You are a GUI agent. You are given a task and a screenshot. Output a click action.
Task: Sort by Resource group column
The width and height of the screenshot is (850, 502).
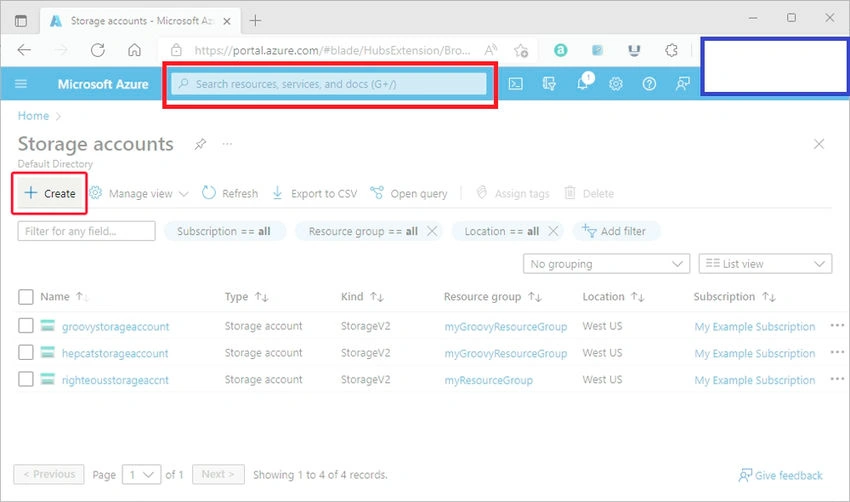(x=492, y=297)
